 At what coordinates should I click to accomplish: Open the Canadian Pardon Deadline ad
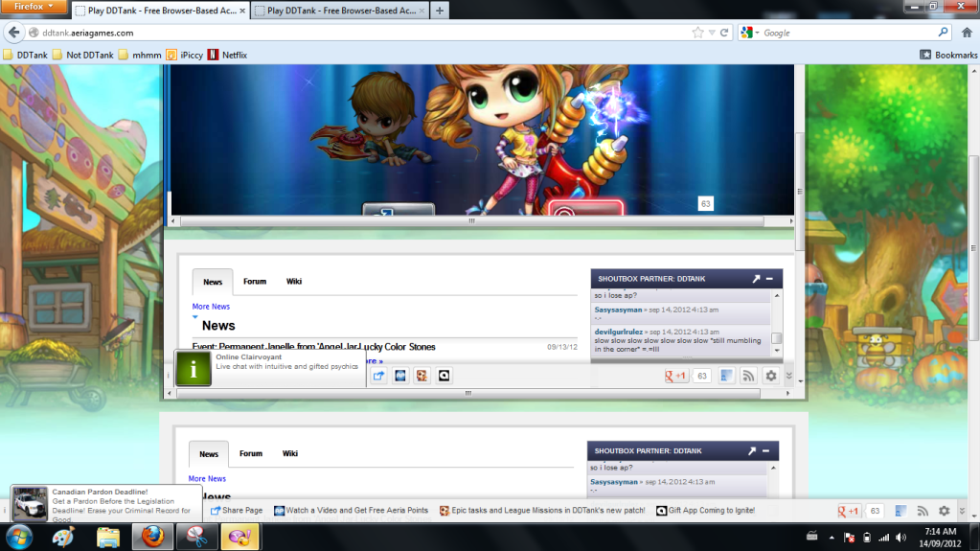click(106, 504)
